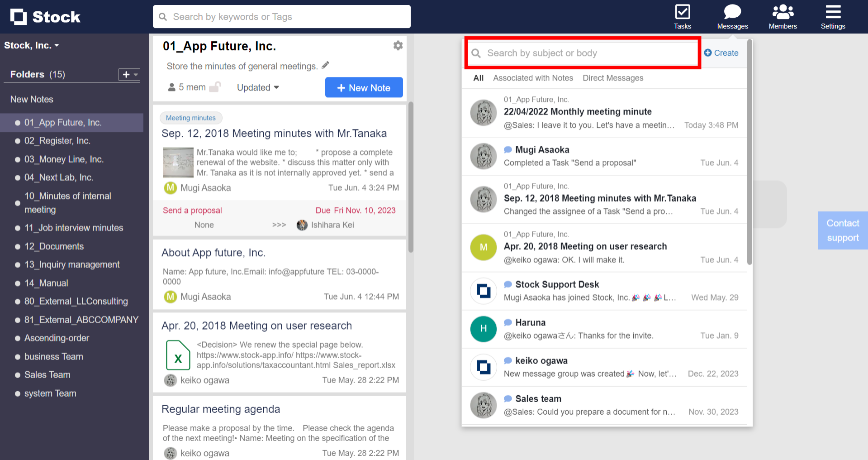Expand the Stock, Inc. workspace selector
This screenshot has height=460, width=868.
point(32,45)
